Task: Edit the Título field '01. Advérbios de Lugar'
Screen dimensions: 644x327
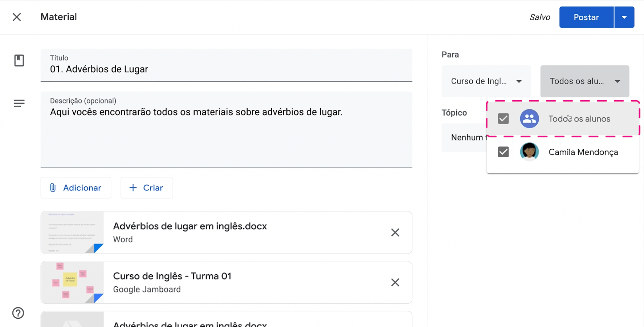Action: tap(226, 65)
